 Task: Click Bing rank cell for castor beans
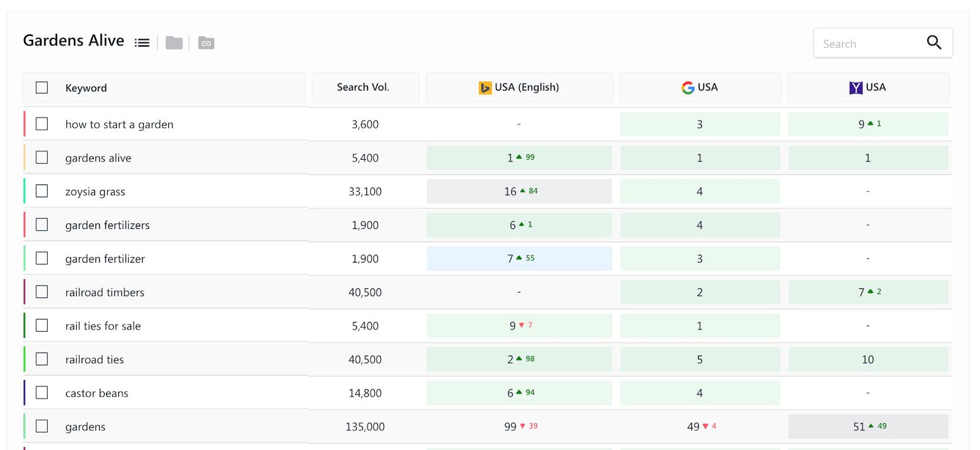[x=519, y=393]
